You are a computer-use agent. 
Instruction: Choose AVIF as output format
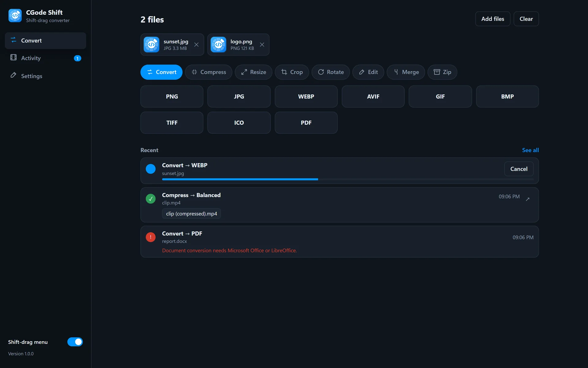click(x=373, y=97)
